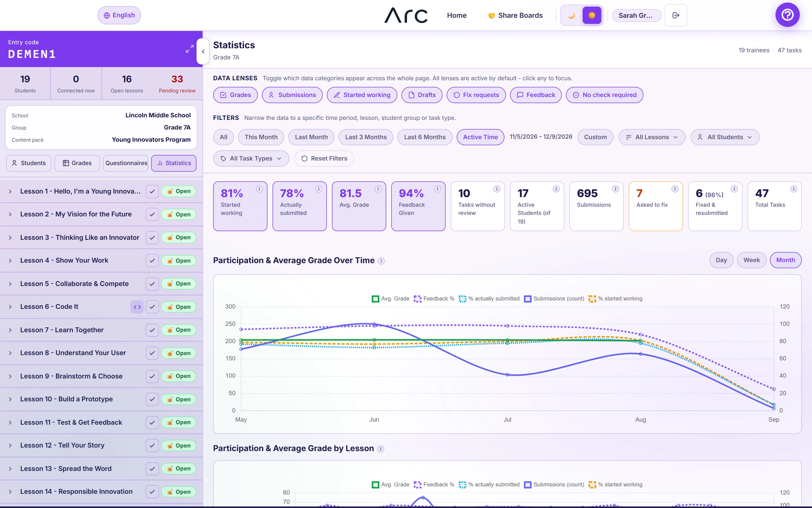Screen dimensions: 812x508
Task: Toggle the Drafts data lens
Action: coord(422,95)
